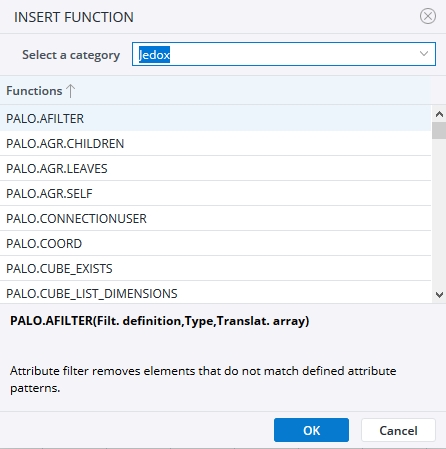Select the PALO.CUBE_EXISTS function
This screenshot has width=446, height=449.
click(x=215, y=268)
